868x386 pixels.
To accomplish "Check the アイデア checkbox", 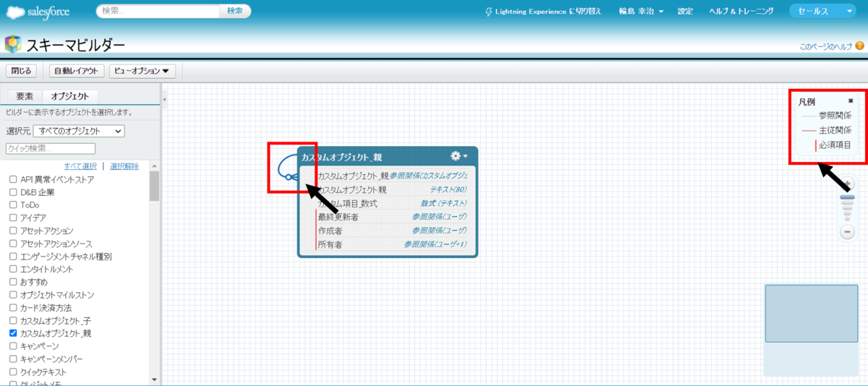I will pos(13,218).
